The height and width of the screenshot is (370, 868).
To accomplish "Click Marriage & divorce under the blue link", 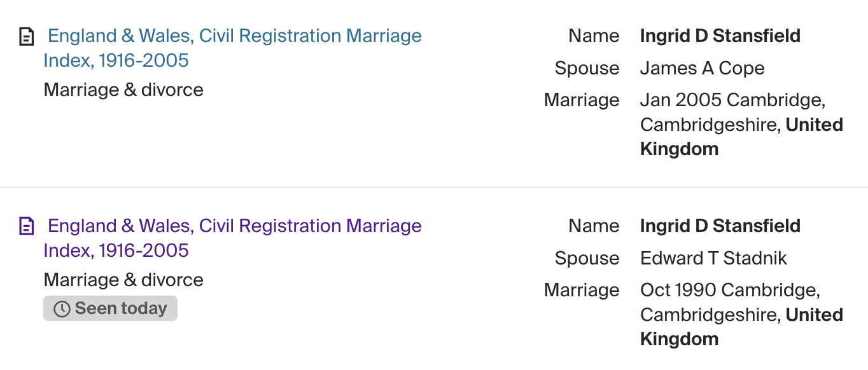I will 123,90.
